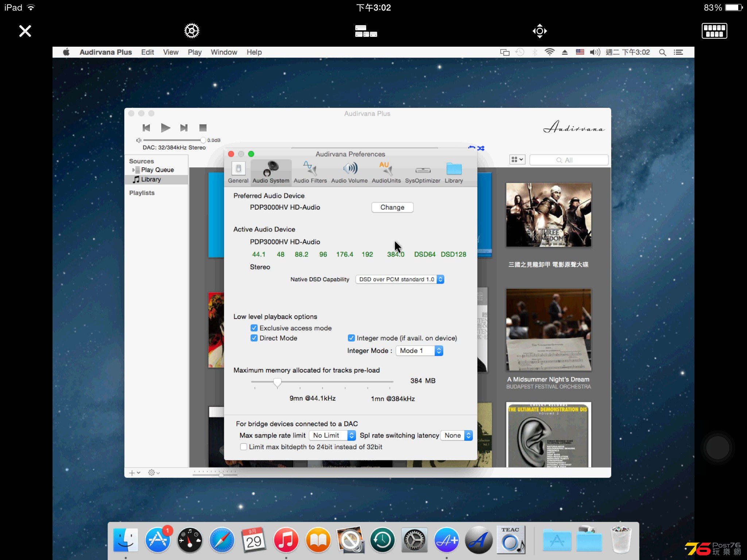Open Time Machine from the Dock
The image size is (747, 560).
click(x=382, y=540)
